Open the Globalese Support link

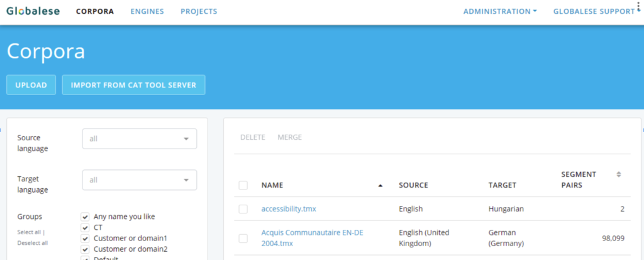[594, 11]
